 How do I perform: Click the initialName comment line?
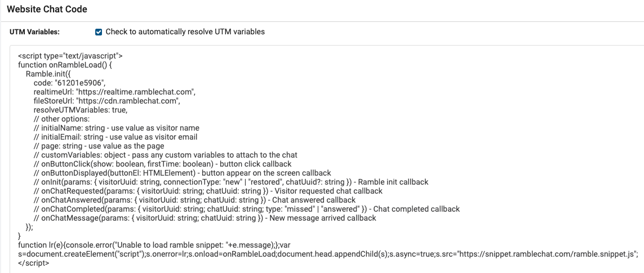click(116, 128)
